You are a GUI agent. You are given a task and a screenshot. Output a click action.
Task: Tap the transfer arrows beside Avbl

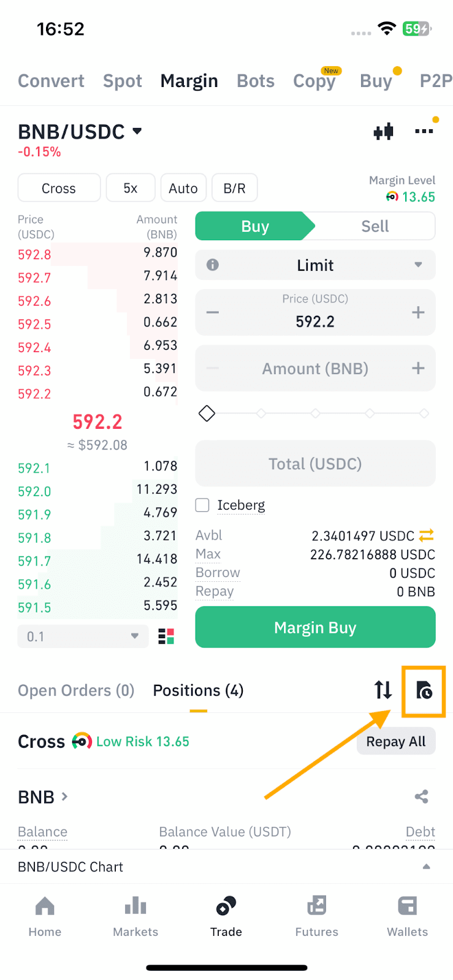427,536
